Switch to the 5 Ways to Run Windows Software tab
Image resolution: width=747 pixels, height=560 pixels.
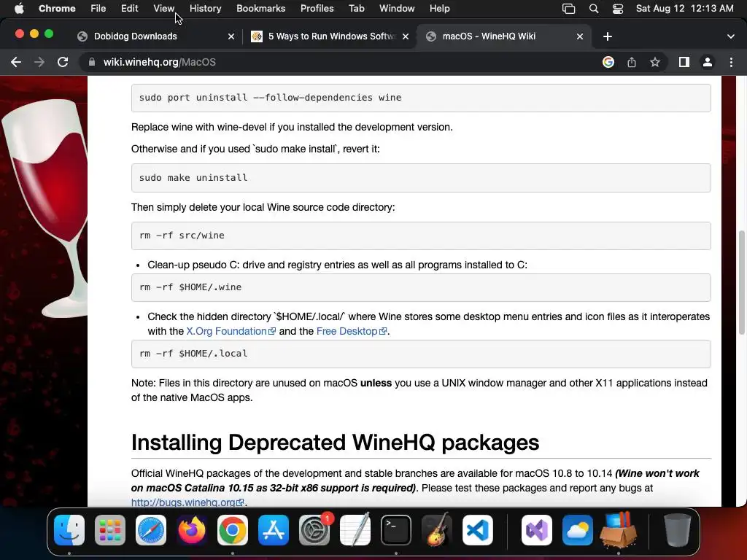click(330, 36)
